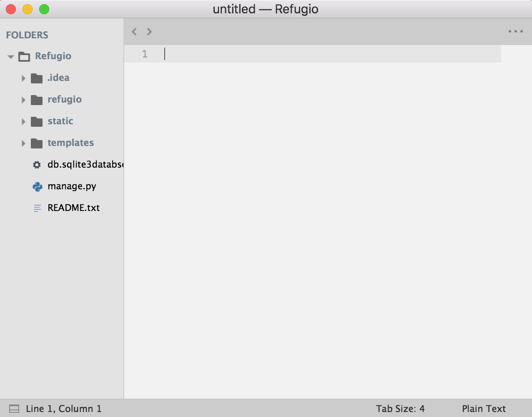This screenshot has width=532, height=417.
Task: Click the text lines icon beside README.txt
Action: click(38, 208)
